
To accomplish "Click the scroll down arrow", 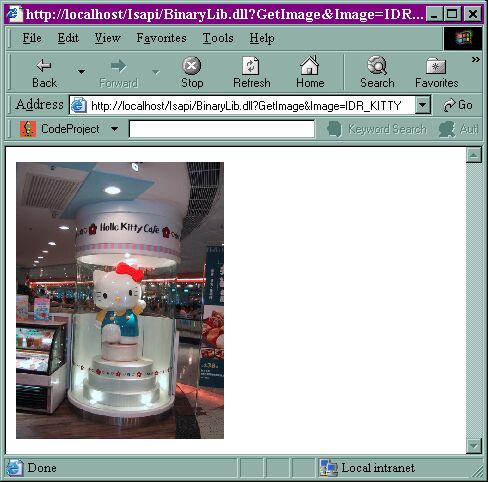I will [x=474, y=445].
